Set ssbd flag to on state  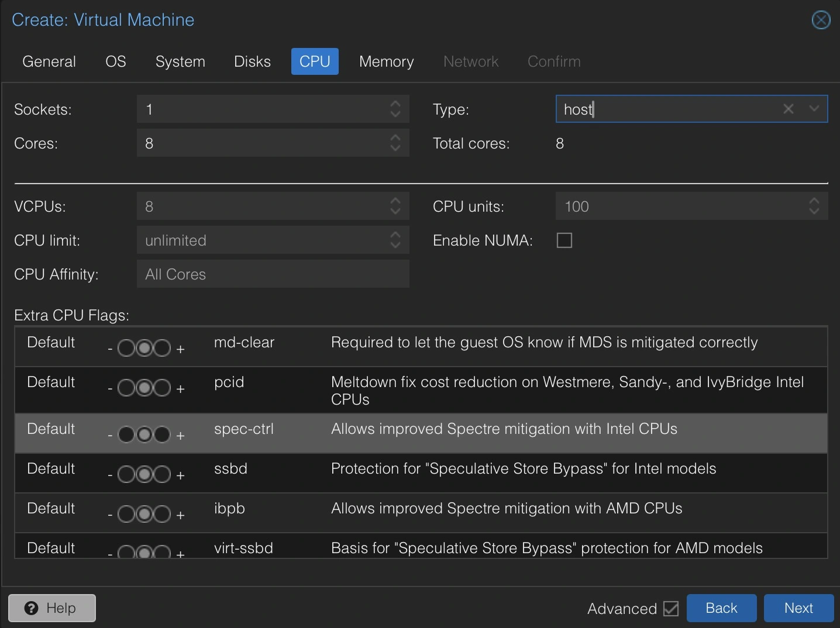point(162,474)
